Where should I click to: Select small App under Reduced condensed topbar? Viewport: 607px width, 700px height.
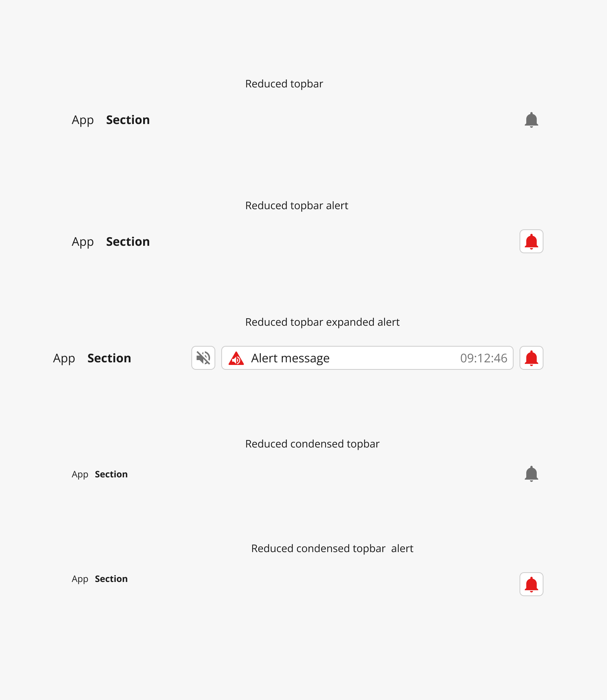[x=80, y=475]
